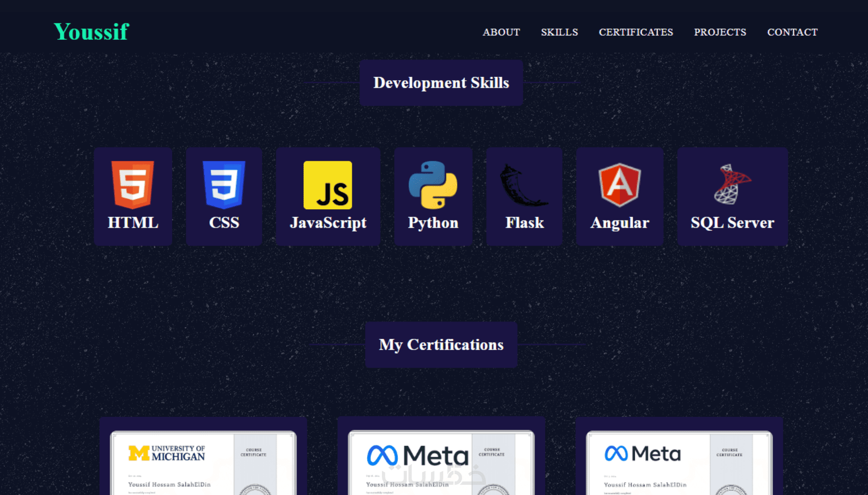The image size is (868, 495).
Task: Click the Youssif site logo
Action: (x=91, y=32)
